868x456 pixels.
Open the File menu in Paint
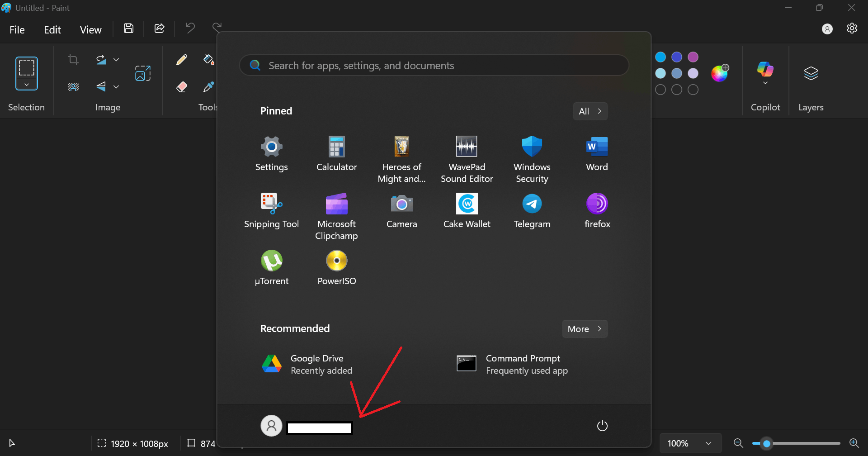17,29
